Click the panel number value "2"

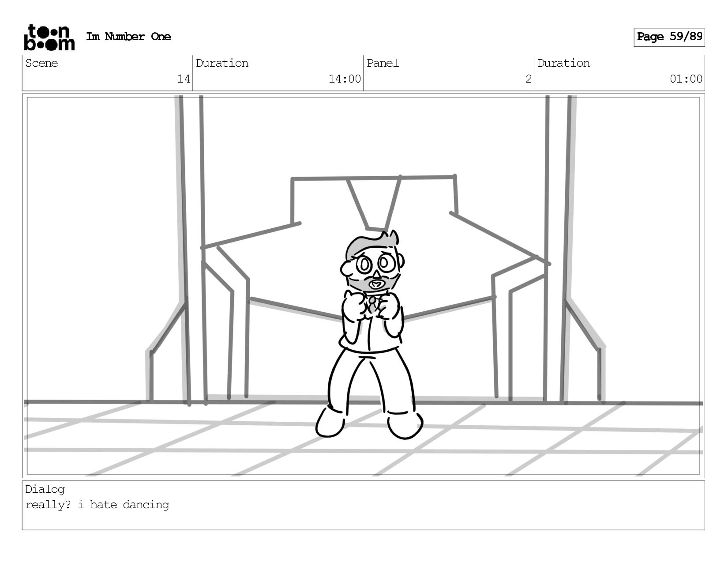pyautogui.click(x=528, y=79)
